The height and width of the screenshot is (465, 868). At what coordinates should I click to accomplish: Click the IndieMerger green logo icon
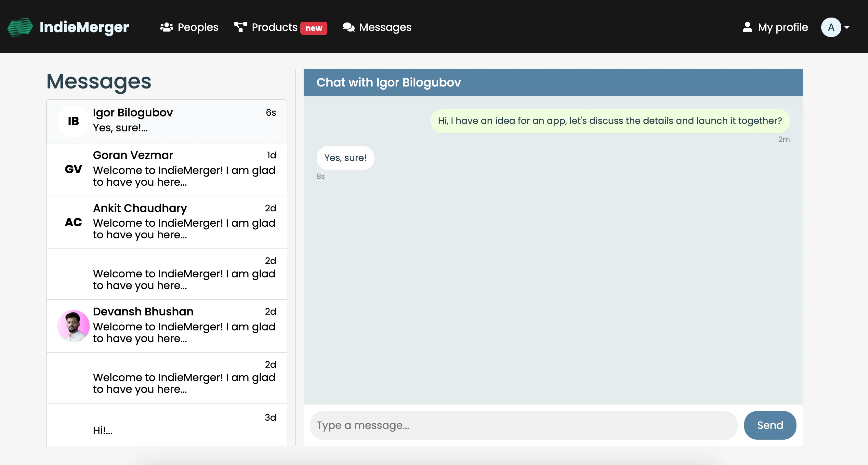click(20, 27)
